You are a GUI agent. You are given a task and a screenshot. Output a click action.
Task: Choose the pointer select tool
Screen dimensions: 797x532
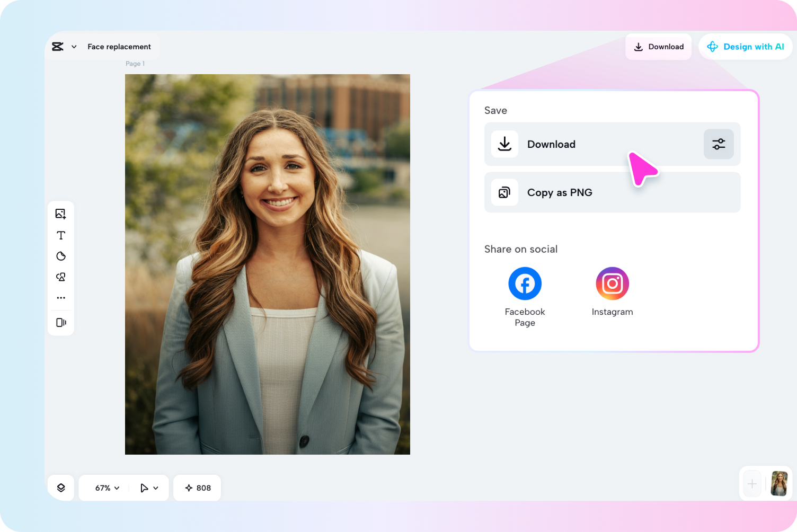tap(144, 488)
